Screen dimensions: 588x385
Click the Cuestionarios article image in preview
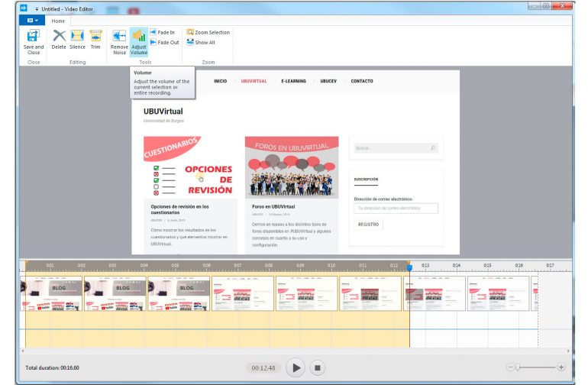click(x=190, y=167)
